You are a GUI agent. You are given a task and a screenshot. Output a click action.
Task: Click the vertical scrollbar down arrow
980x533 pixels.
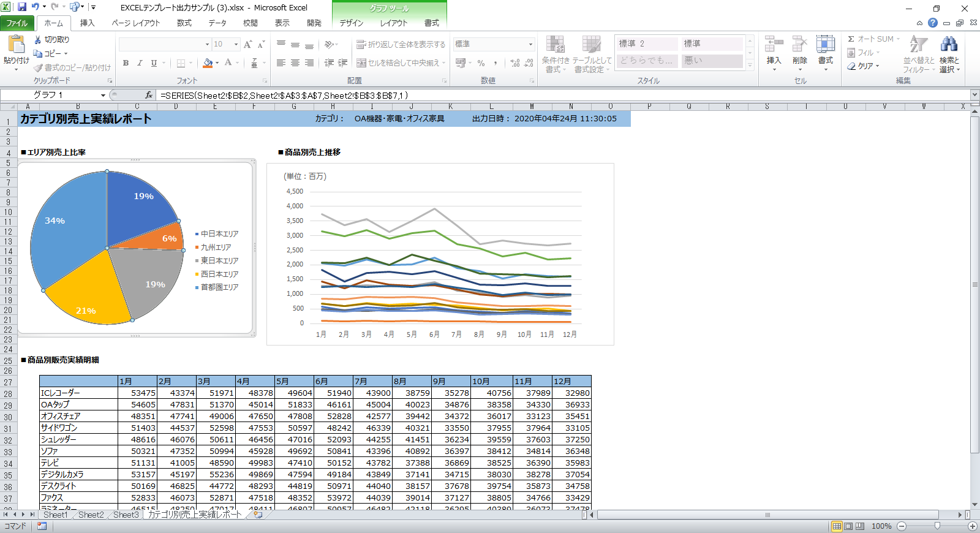(974, 504)
